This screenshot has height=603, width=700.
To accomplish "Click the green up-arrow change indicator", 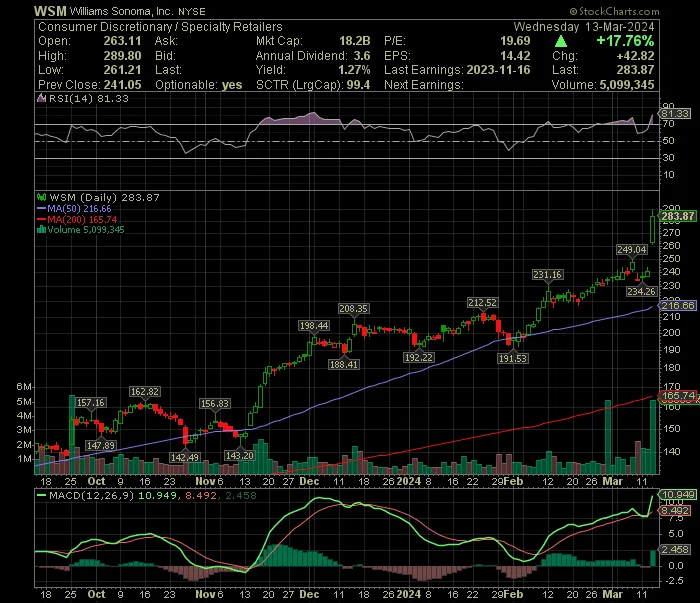I will (561, 42).
